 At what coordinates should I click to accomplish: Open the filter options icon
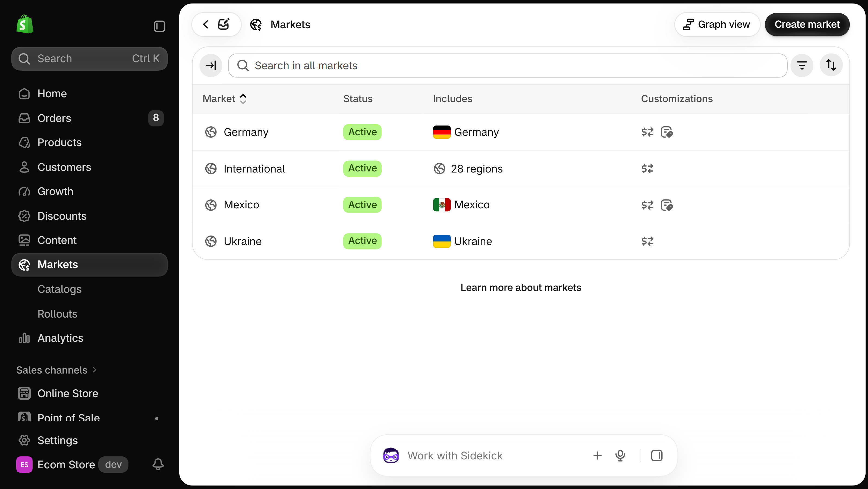[802, 65]
